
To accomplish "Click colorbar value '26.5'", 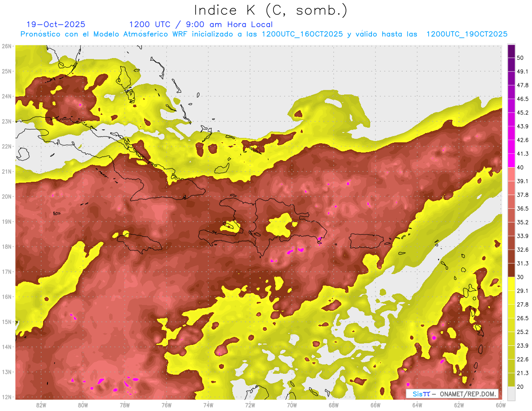I will coord(523,318).
